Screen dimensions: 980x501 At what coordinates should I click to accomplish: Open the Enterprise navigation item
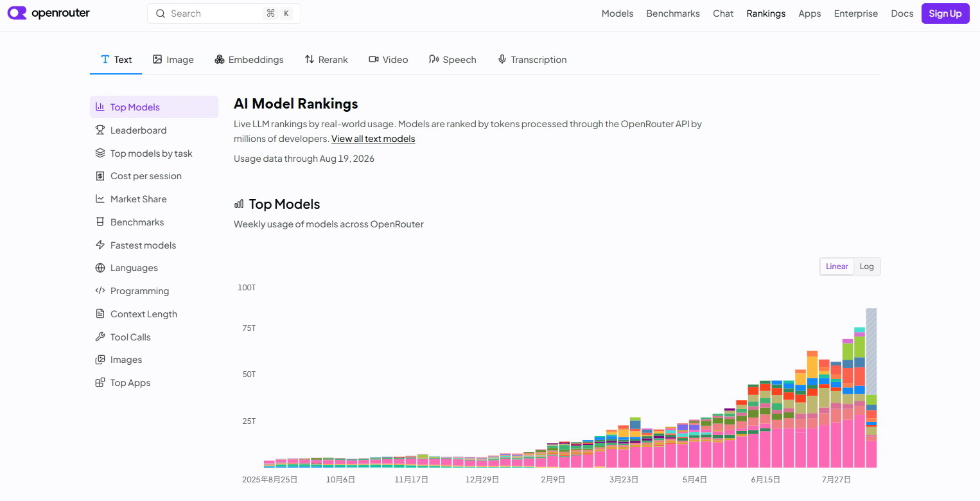856,13
